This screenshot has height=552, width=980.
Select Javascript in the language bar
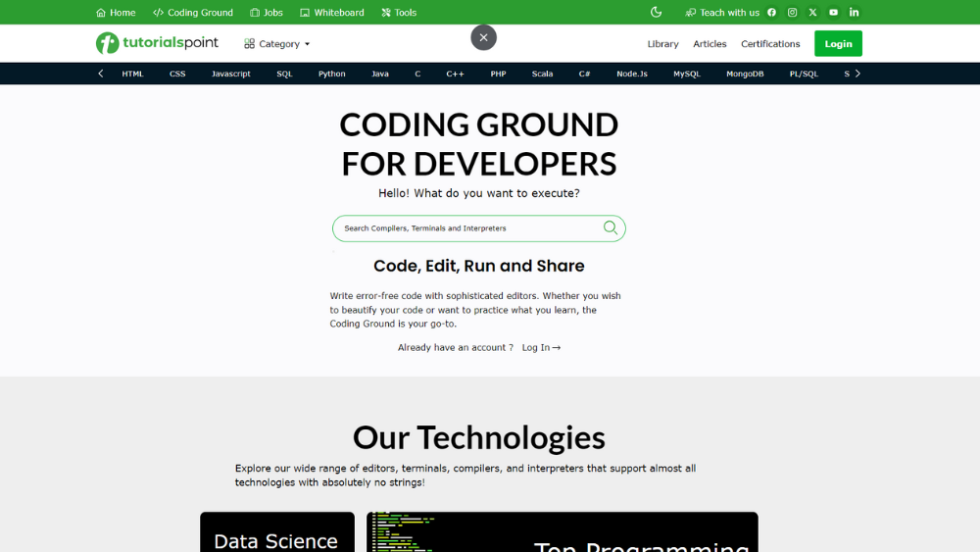tap(230, 74)
